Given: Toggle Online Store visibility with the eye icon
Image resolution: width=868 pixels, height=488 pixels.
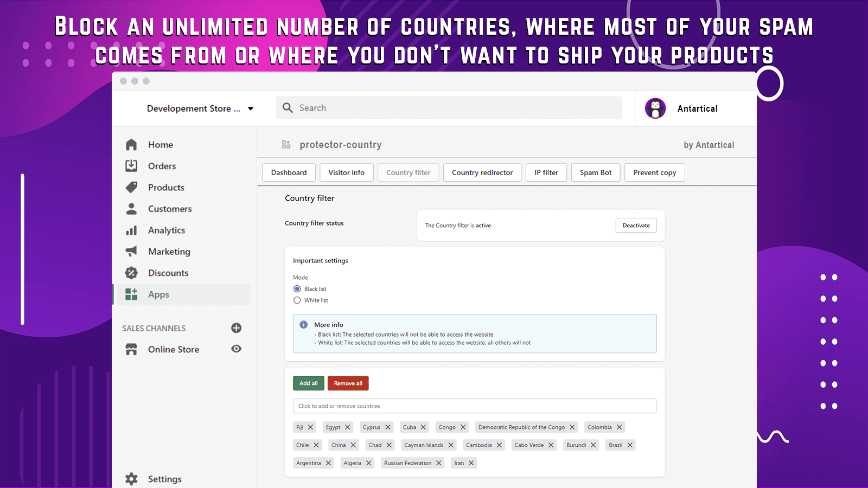Looking at the screenshot, I should 236,349.
